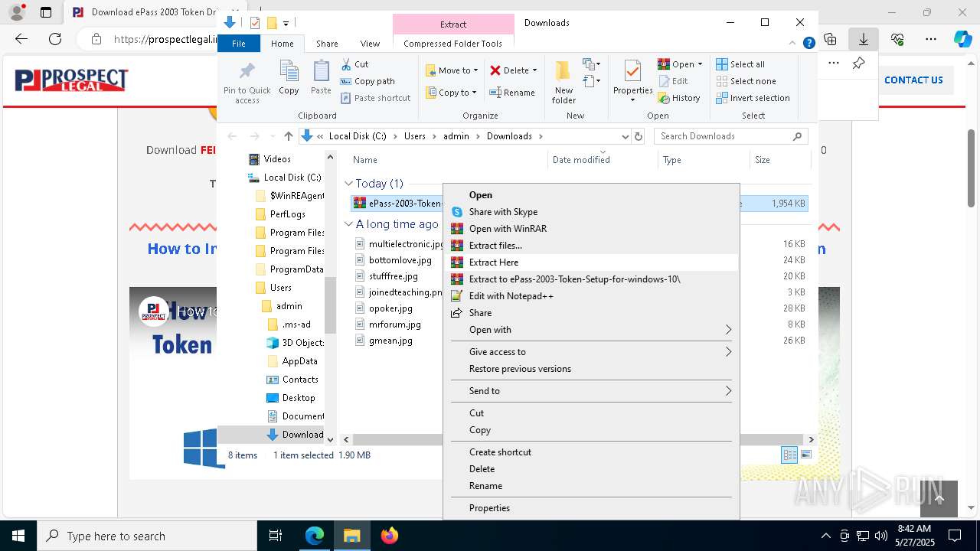Click the Explorer Help question mark icon
Image resolution: width=980 pixels, height=551 pixels.
pos(808,44)
